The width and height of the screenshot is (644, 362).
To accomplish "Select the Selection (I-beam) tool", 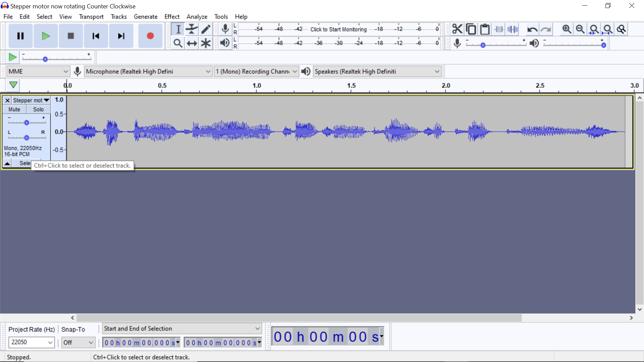I will 178,29.
